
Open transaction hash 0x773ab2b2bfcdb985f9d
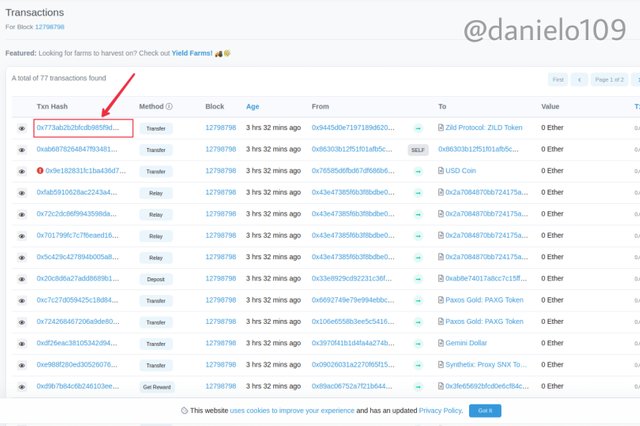tap(78, 128)
